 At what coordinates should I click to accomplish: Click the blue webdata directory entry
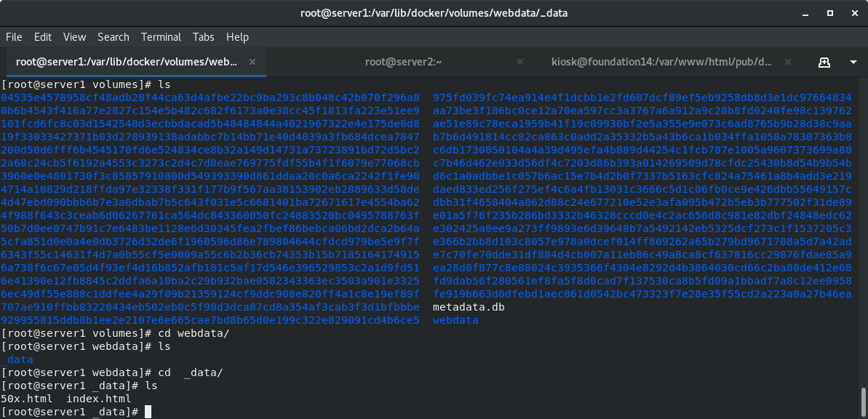[455, 320]
